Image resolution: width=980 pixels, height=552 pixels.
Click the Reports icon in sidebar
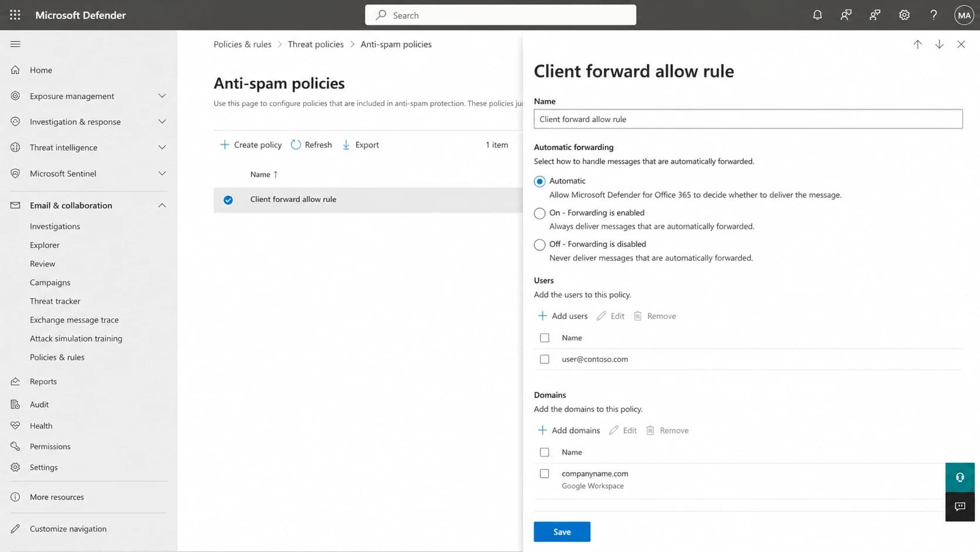(x=15, y=381)
